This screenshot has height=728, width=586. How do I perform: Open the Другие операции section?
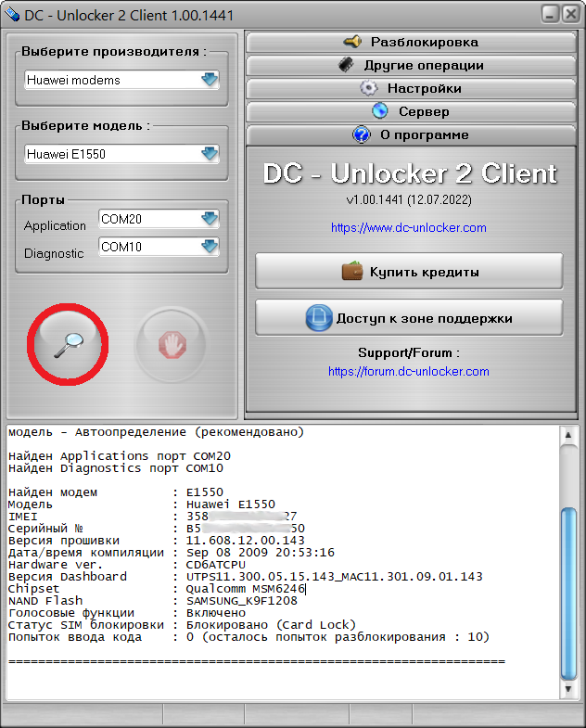411,65
